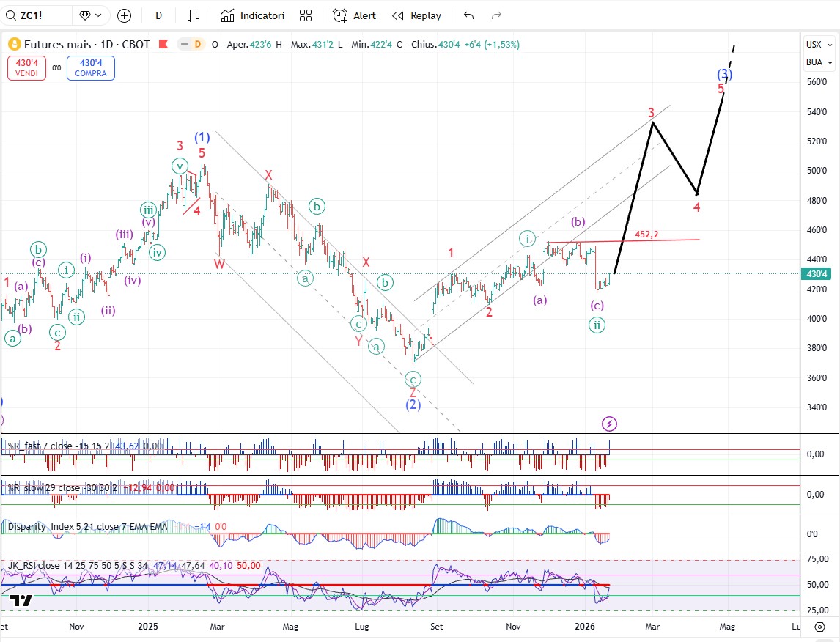Click the red VENDI sell button
This screenshot has height=642, width=840.
(x=27, y=68)
